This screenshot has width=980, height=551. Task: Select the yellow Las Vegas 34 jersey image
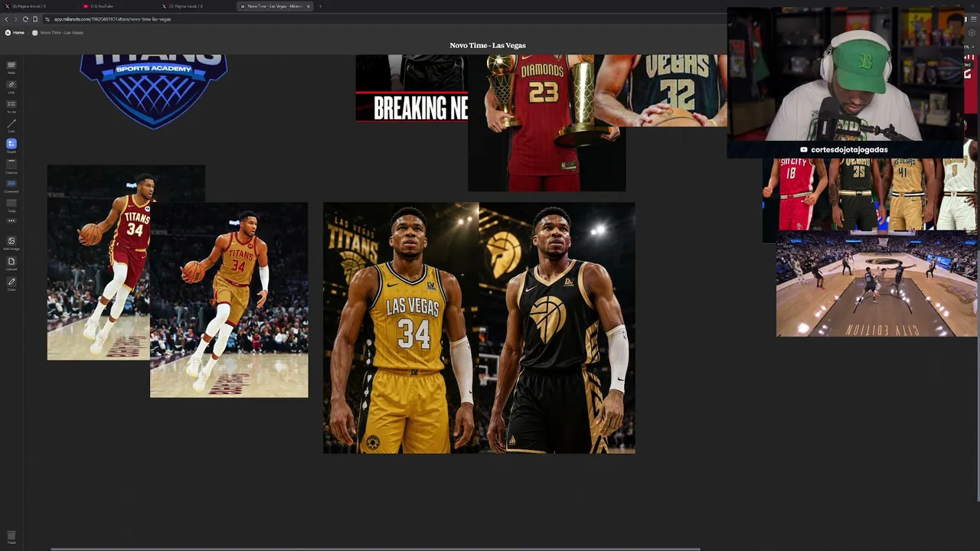tap(401, 328)
